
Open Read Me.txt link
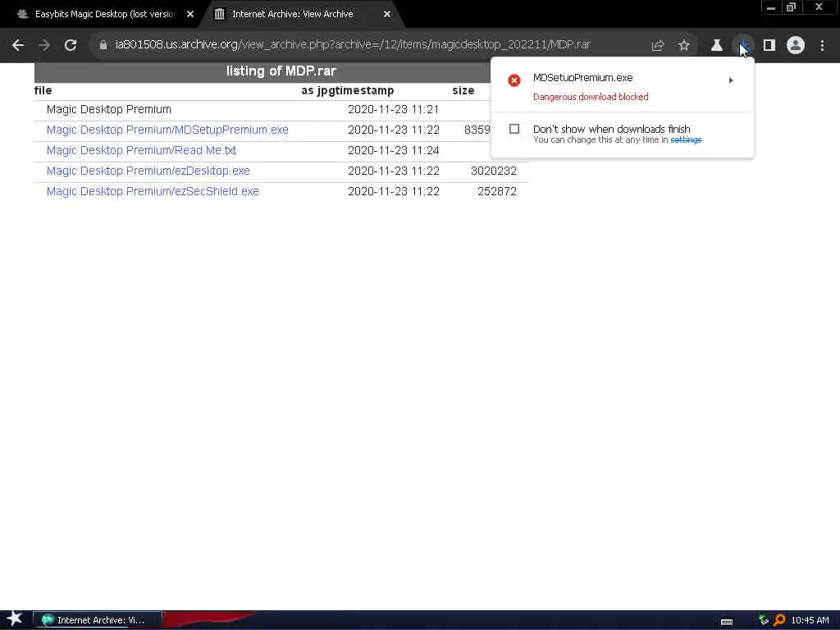141,150
